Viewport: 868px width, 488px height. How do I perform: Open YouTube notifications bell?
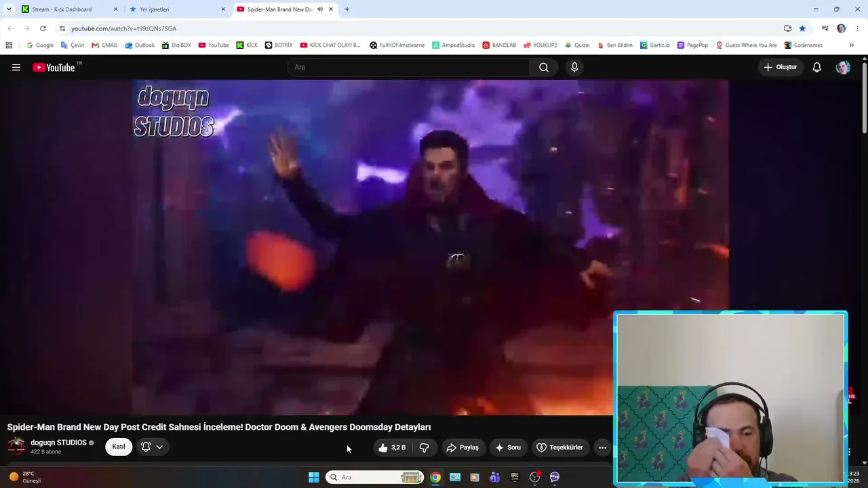click(x=817, y=67)
